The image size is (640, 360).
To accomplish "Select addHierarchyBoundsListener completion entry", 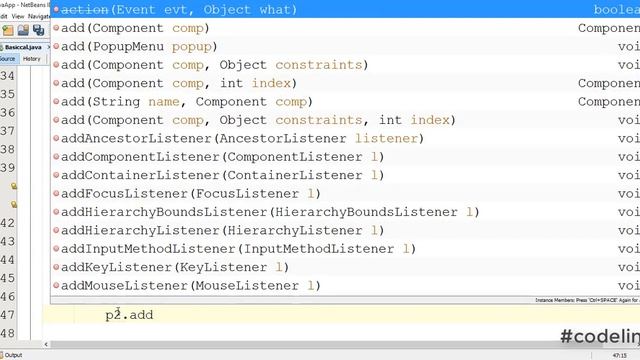I will tap(345, 211).
